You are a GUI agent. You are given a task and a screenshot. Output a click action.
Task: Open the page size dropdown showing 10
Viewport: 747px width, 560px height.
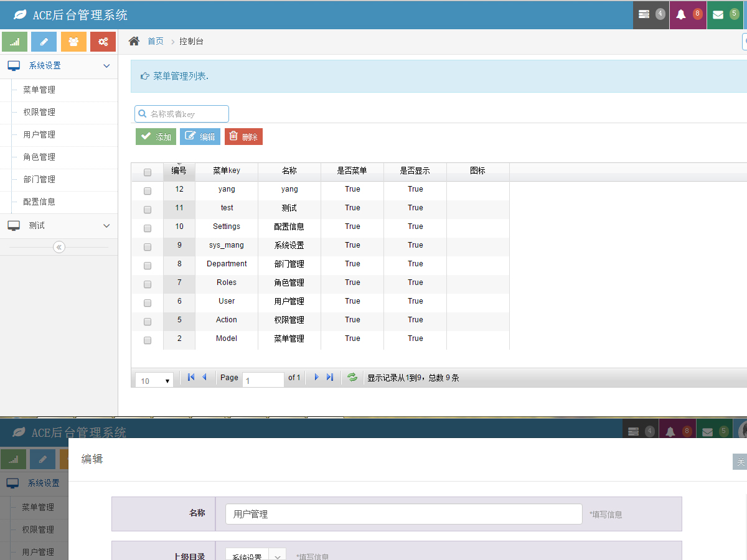point(156,380)
